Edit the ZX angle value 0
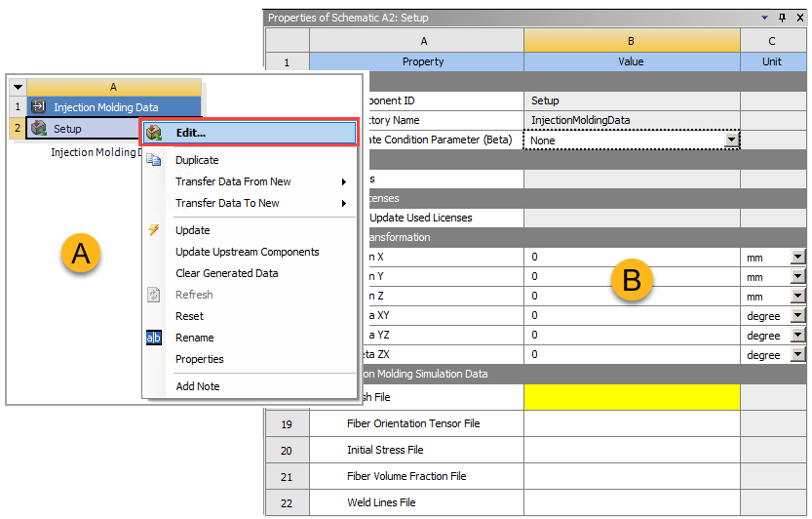Screen dimensions: 812x519 [632, 355]
